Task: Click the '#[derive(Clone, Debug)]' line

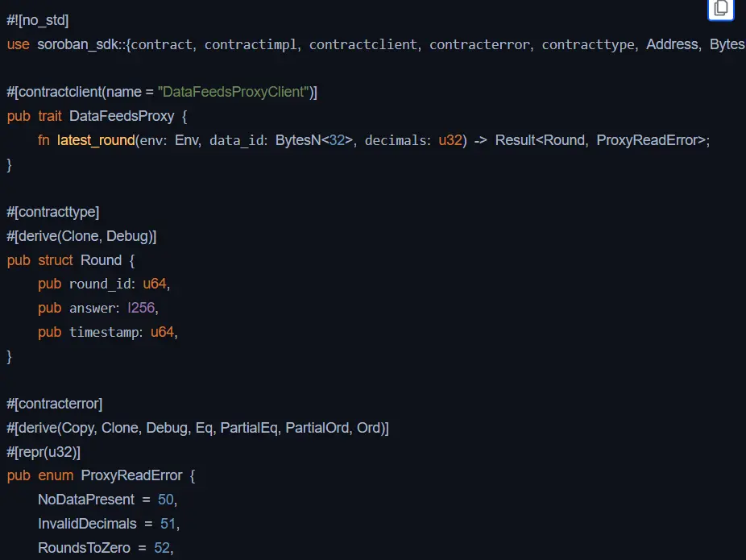Action: click(81, 236)
